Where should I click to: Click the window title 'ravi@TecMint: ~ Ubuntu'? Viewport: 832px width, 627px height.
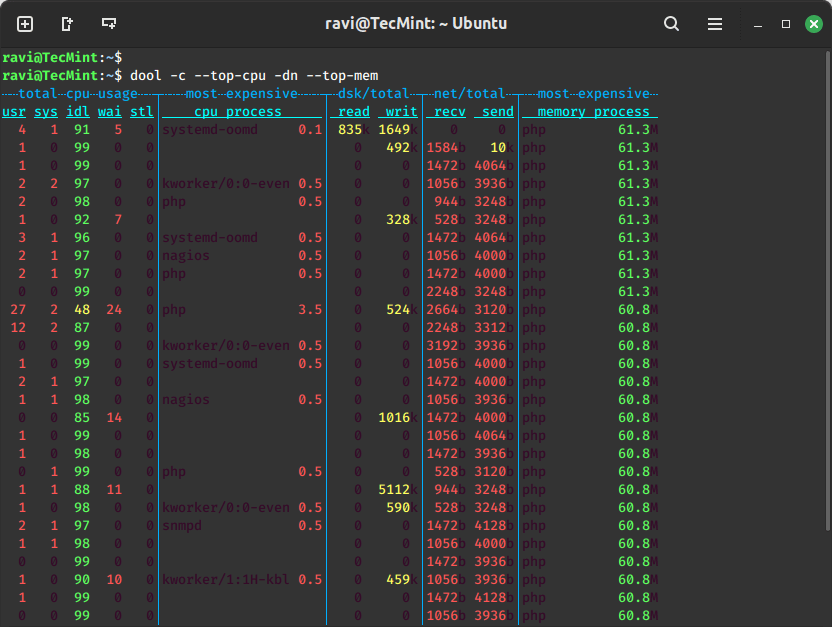tap(416, 24)
